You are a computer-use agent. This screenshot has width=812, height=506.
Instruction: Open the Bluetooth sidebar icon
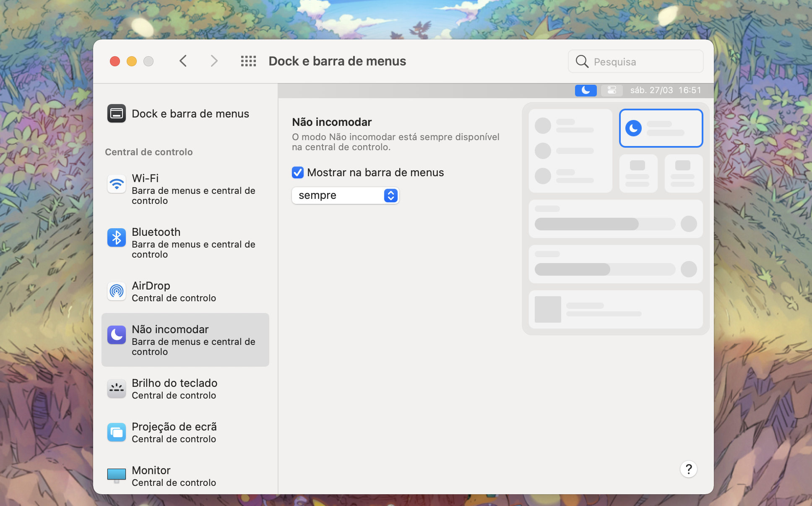[x=117, y=238]
